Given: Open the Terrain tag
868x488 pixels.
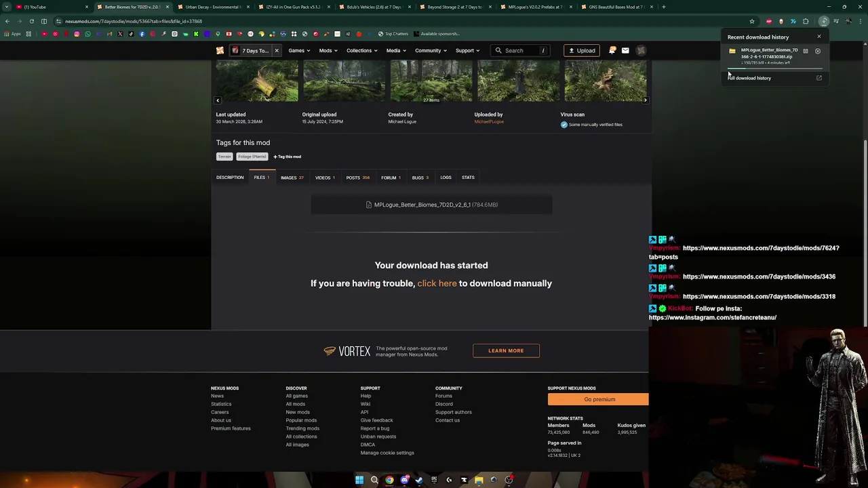Looking at the screenshot, I should [224, 157].
